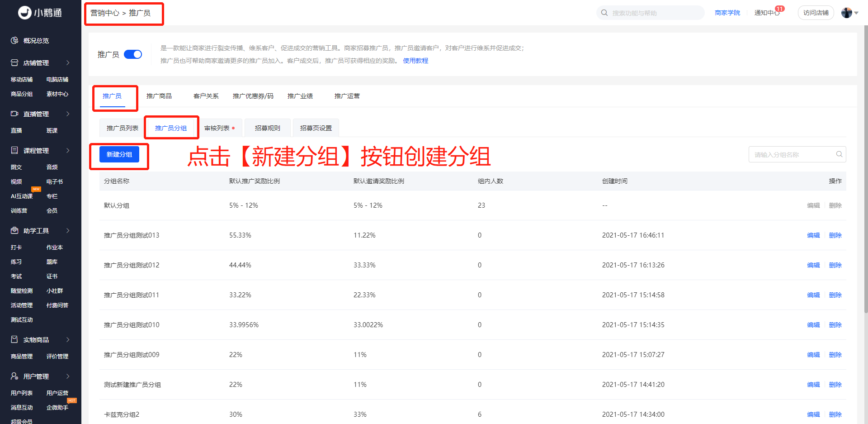Open avatar dropdown caret
Screen dimensions: 868x424
coord(856,13)
